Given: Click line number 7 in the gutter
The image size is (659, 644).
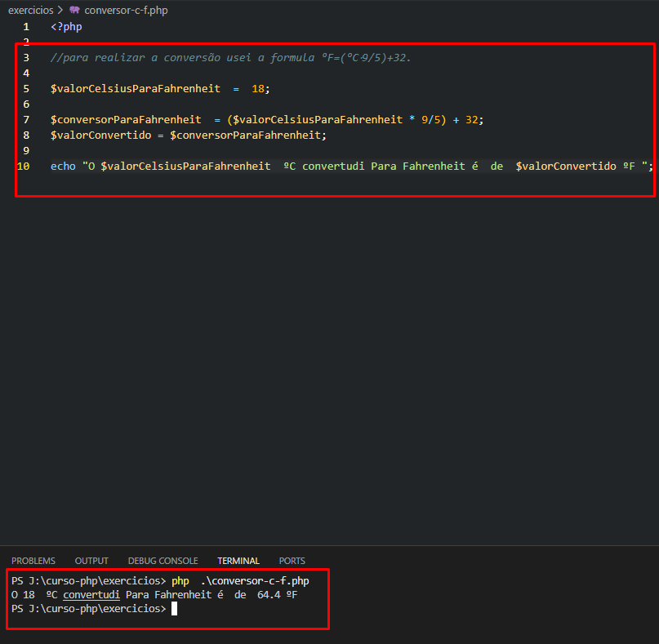Looking at the screenshot, I should pyautogui.click(x=26, y=120).
